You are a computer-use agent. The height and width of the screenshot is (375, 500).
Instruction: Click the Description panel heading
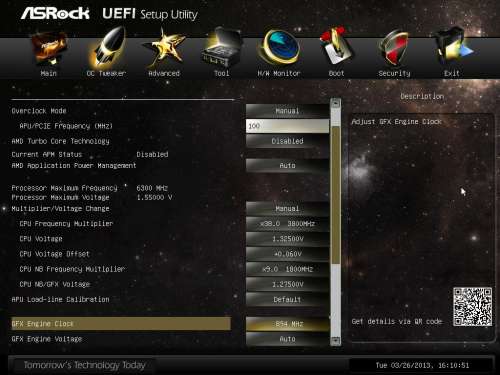click(422, 96)
